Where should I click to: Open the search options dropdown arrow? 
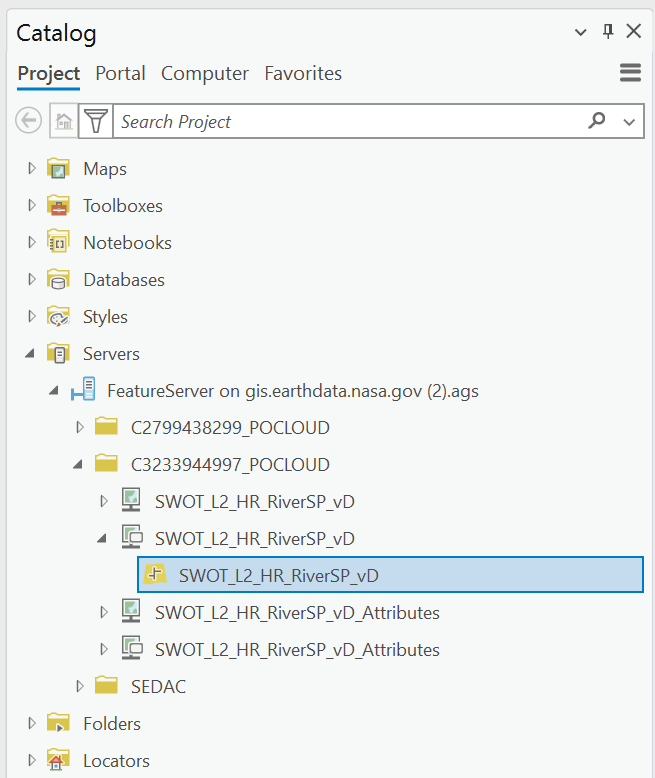(629, 122)
